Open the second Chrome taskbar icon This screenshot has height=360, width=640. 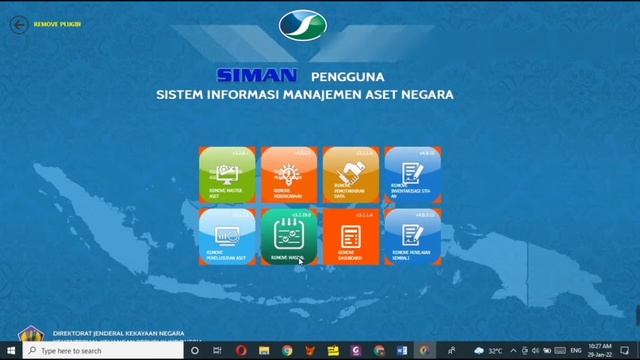click(379, 351)
